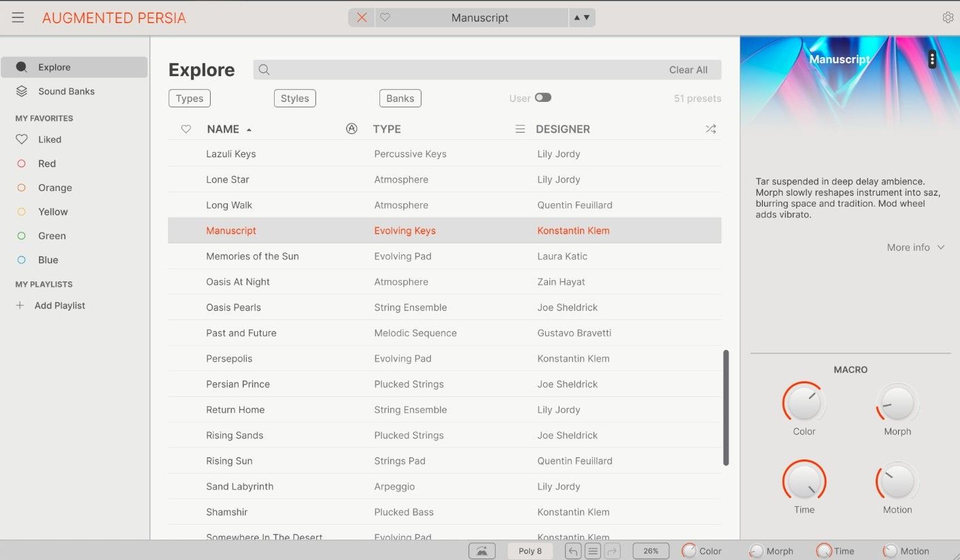Open Sound Banks in the sidebar

66,92
